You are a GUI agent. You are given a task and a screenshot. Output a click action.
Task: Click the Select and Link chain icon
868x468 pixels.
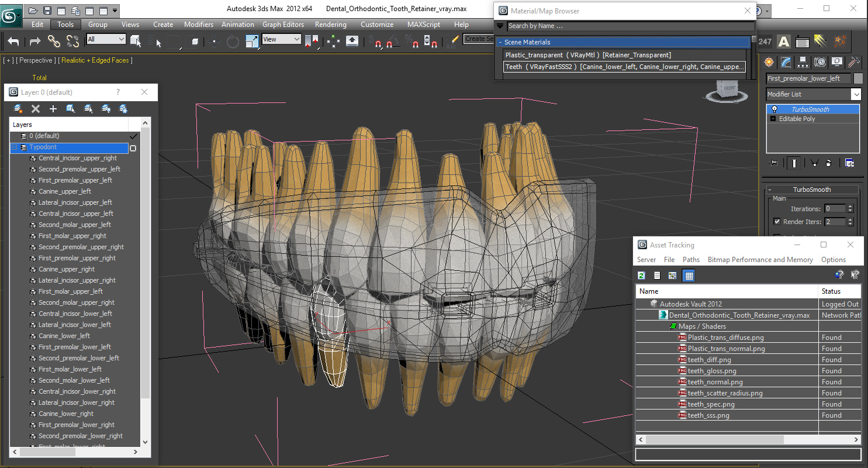click(54, 41)
